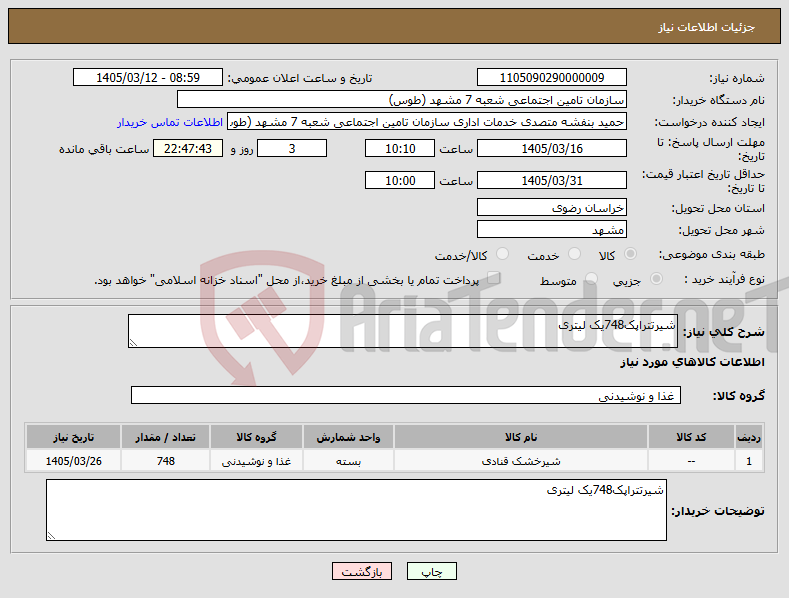Click the شماره نیاز field 1105090290000009
789x598 pixels.
(x=551, y=78)
